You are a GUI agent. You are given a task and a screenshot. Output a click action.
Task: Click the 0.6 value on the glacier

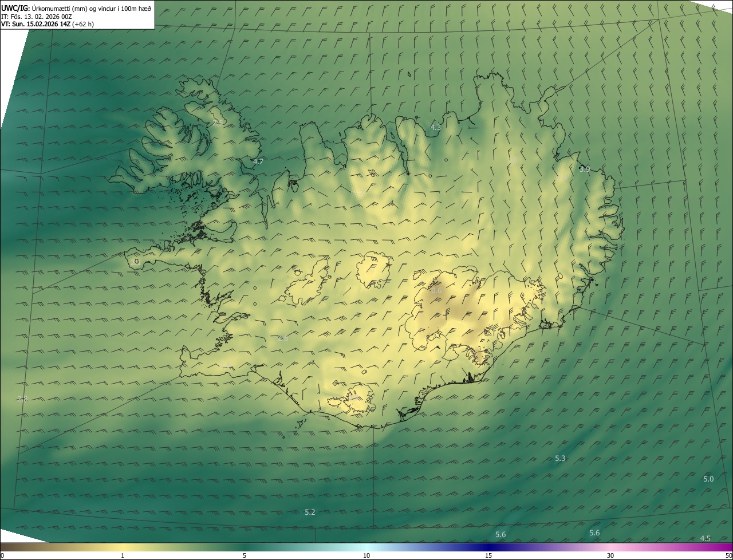436,291
